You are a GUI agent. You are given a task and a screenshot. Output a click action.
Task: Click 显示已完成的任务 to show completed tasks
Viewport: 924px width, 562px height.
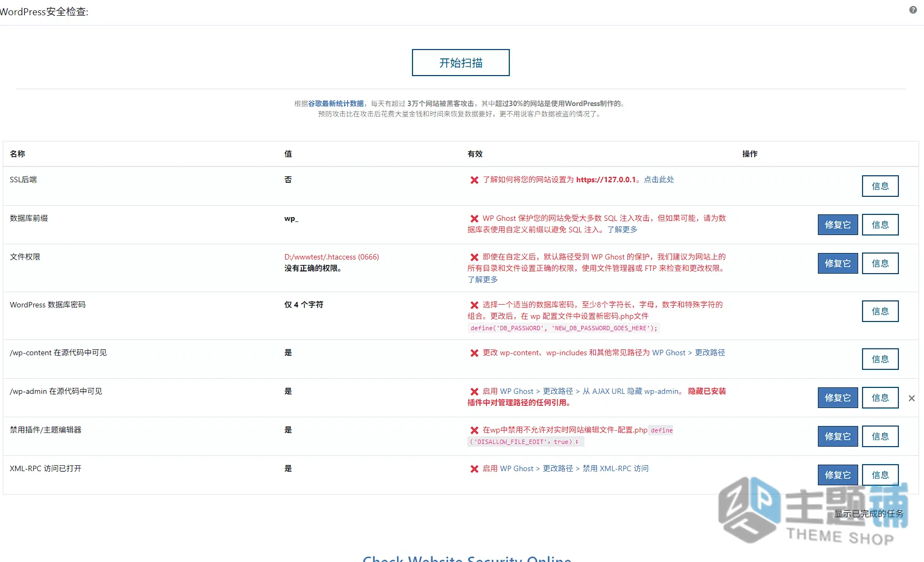click(x=869, y=514)
